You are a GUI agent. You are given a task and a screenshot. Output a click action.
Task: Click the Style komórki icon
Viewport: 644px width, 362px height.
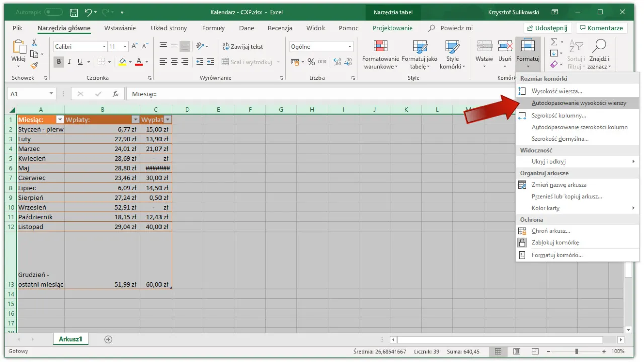[452, 47]
